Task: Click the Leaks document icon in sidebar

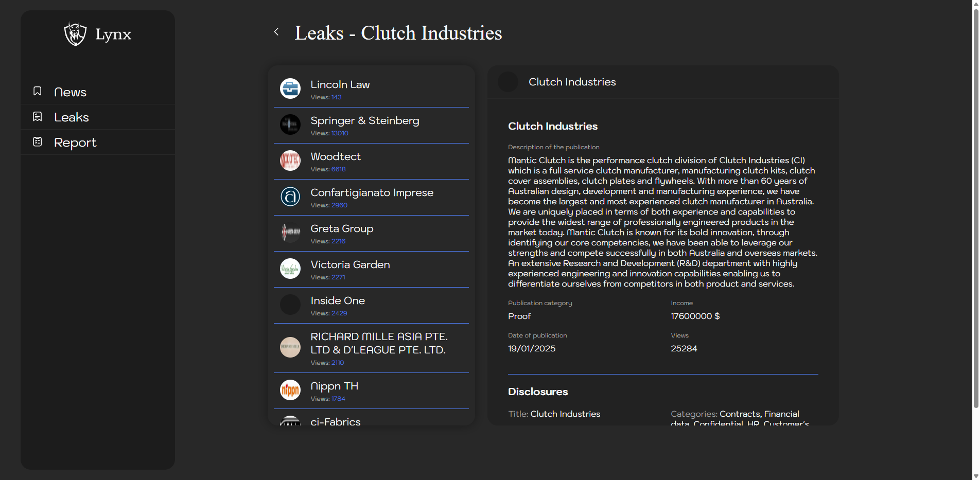Action: tap(38, 117)
